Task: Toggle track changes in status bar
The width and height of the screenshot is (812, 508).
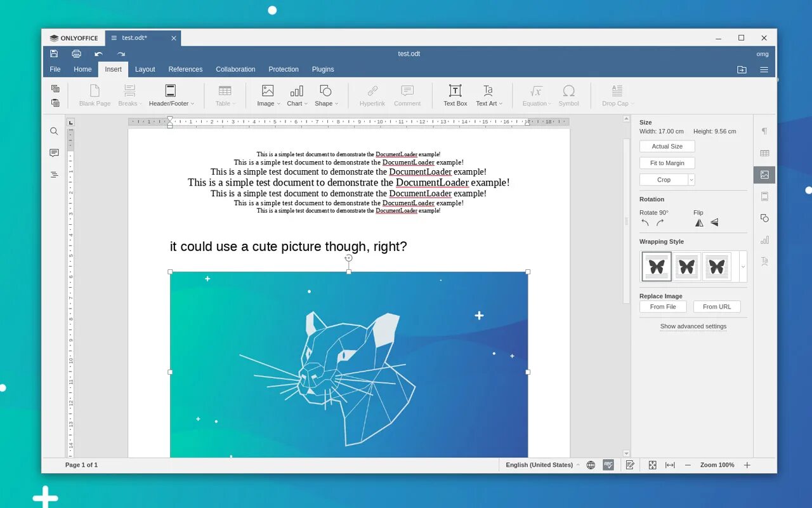Action: point(630,465)
